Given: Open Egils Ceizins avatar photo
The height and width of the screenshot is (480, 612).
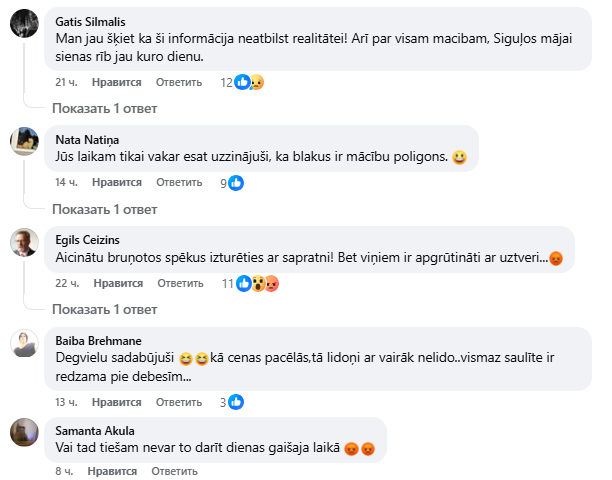Looking at the screenshot, I should click(x=25, y=242).
